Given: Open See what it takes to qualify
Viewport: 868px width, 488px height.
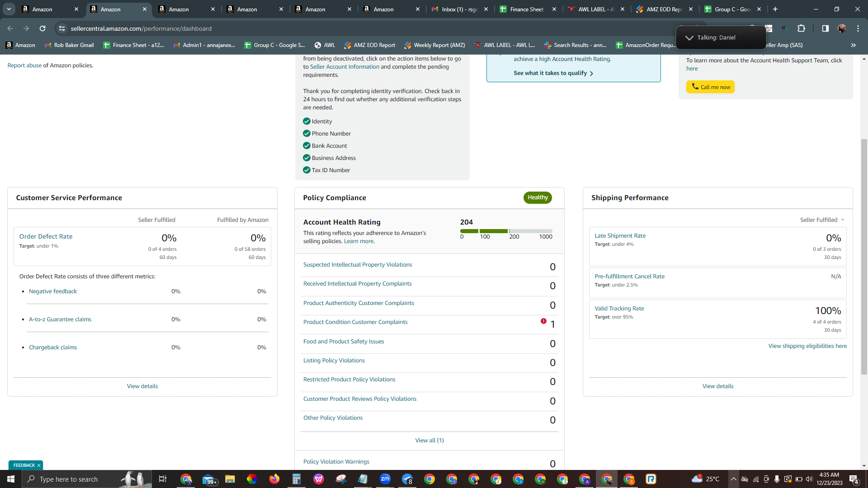Looking at the screenshot, I should [553, 73].
